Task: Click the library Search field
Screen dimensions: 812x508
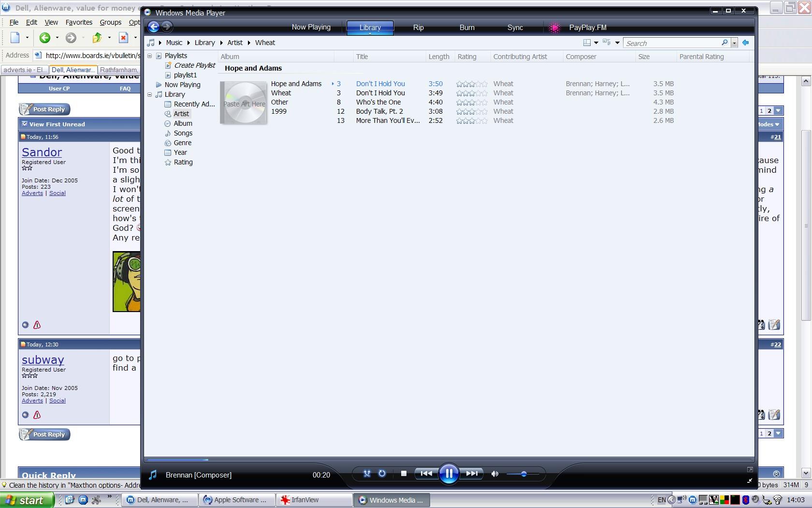Action: tap(673, 43)
